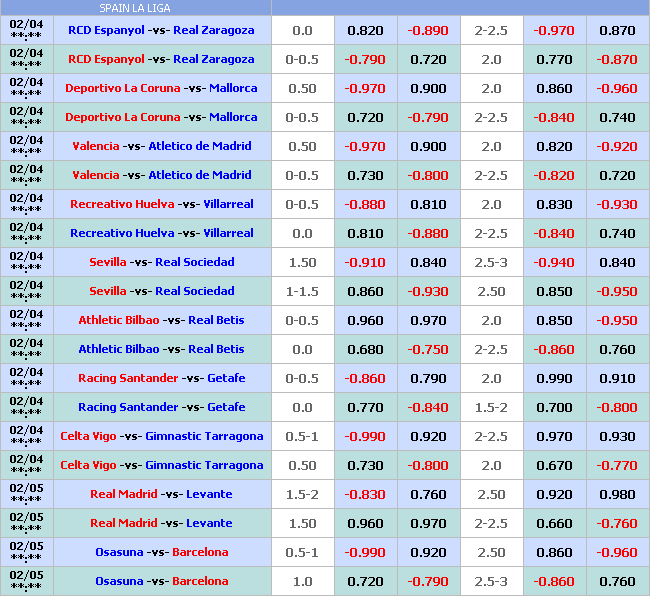Image resolution: width=650 pixels, height=596 pixels.
Task: Click the -0.830 odds for Real Madrid match
Action: pos(365,494)
